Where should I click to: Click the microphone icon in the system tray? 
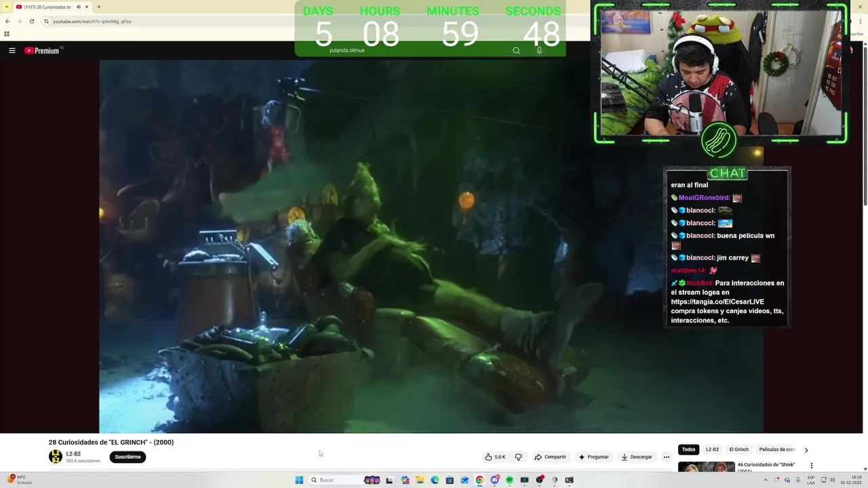tap(798, 480)
